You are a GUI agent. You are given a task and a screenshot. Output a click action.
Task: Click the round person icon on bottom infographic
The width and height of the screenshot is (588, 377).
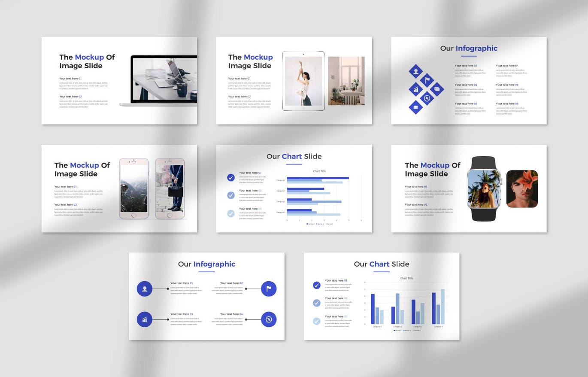tap(145, 289)
